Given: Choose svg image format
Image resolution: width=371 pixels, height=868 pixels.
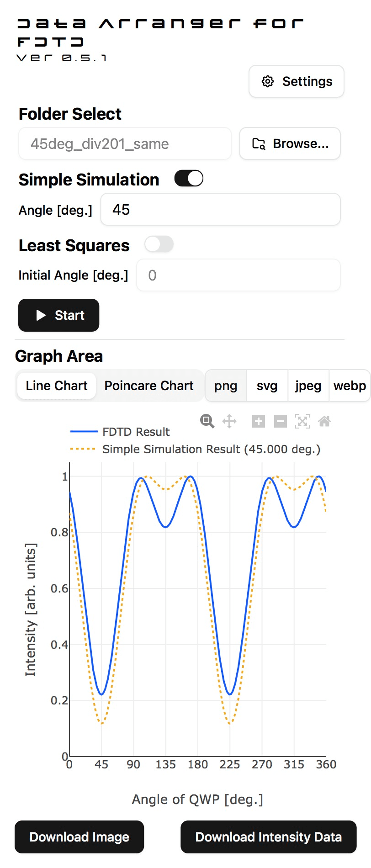Looking at the screenshot, I should coord(267,386).
